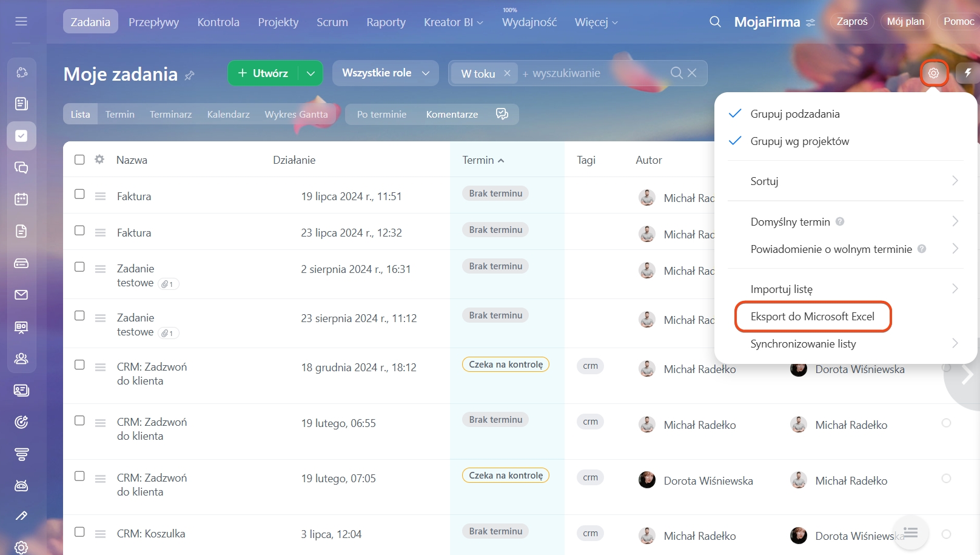
Task: Open search with the magnifier in top bar
Action: 715,22
